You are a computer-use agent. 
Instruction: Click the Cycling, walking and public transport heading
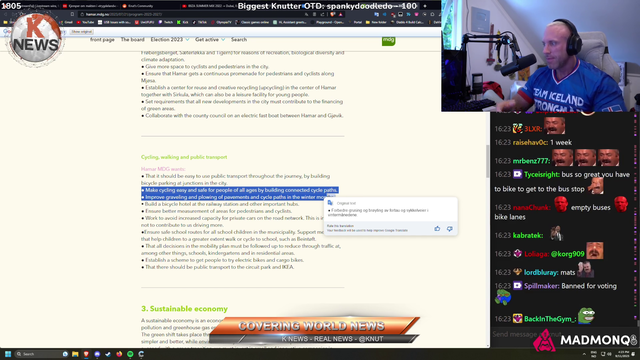pyautogui.click(x=184, y=157)
